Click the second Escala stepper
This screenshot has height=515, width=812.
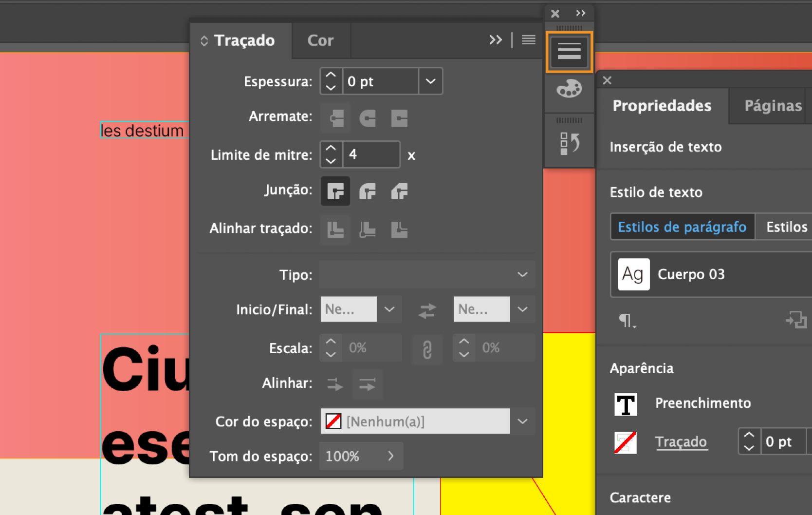click(x=464, y=348)
